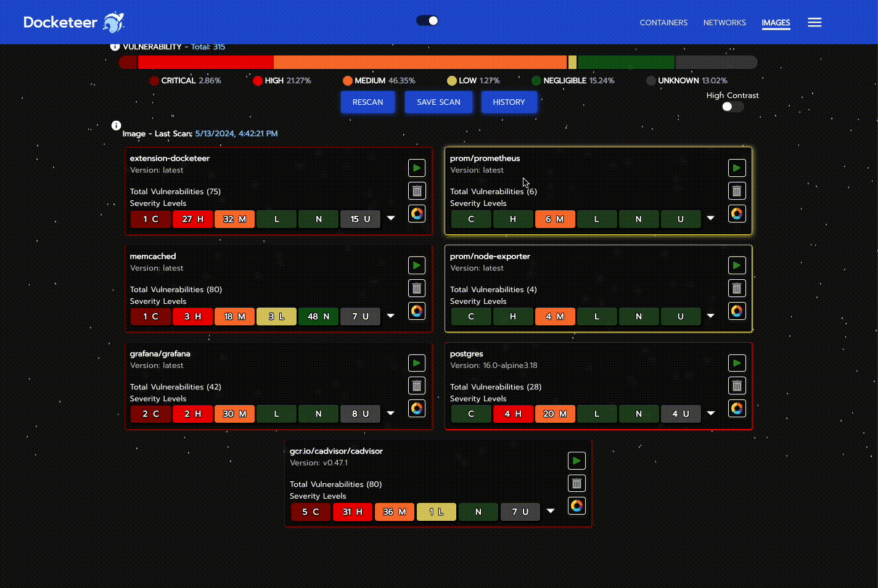Expand severity details for extension-docketeer
Screen dimensions: 878x588
tap(391, 218)
